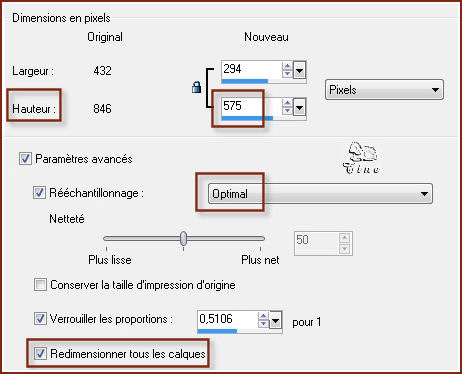This screenshot has height=374, width=462.
Task: Increase proportions ratio with up arrow
Action: tap(263, 316)
